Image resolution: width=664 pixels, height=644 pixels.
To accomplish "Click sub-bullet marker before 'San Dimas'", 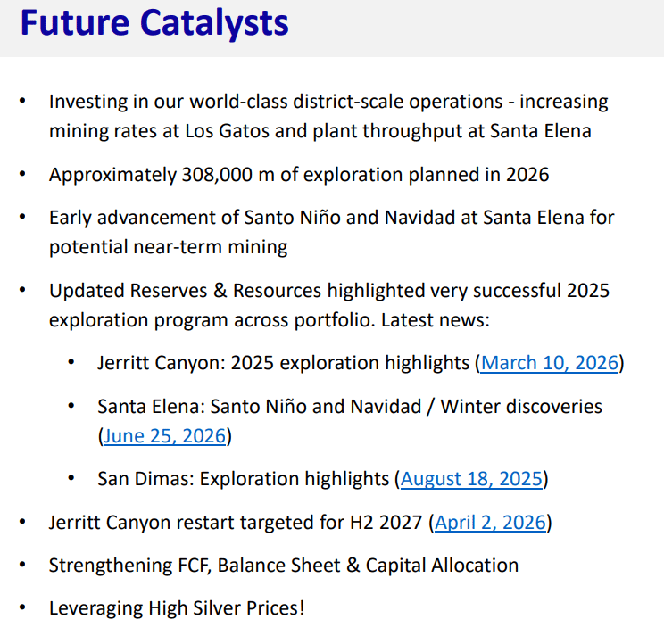I will pyautogui.click(x=71, y=478).
